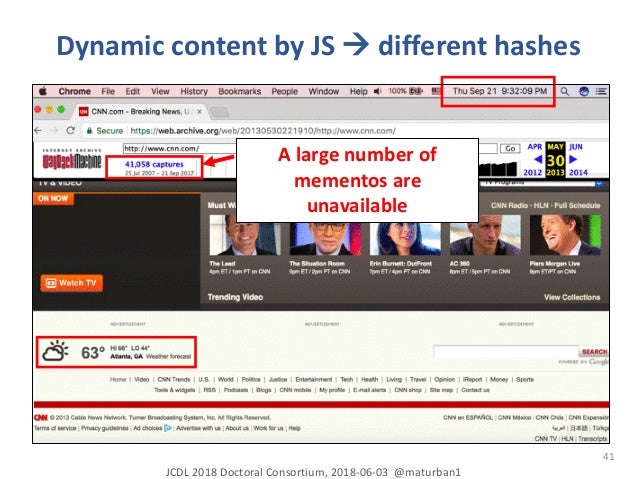638x479 pixels.
Task: Open Spotlight search magnifier icon
Action: click(x=565, y=91)
